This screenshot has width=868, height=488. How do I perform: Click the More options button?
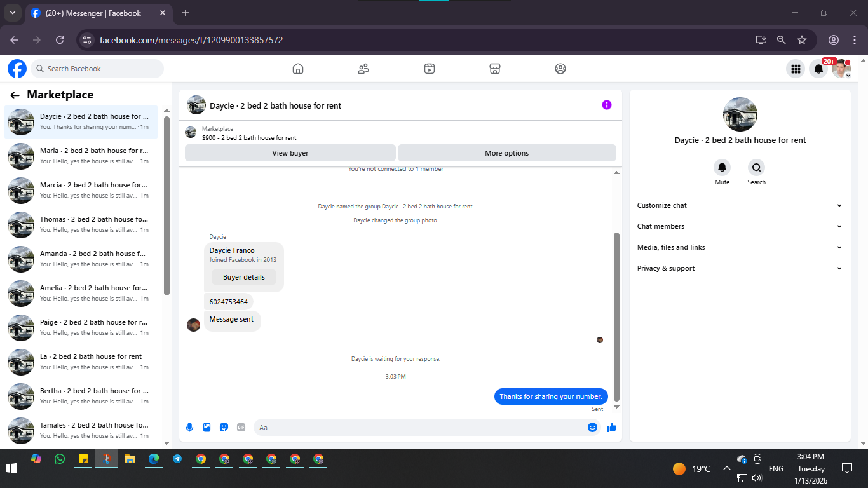(x=506, y=153)
